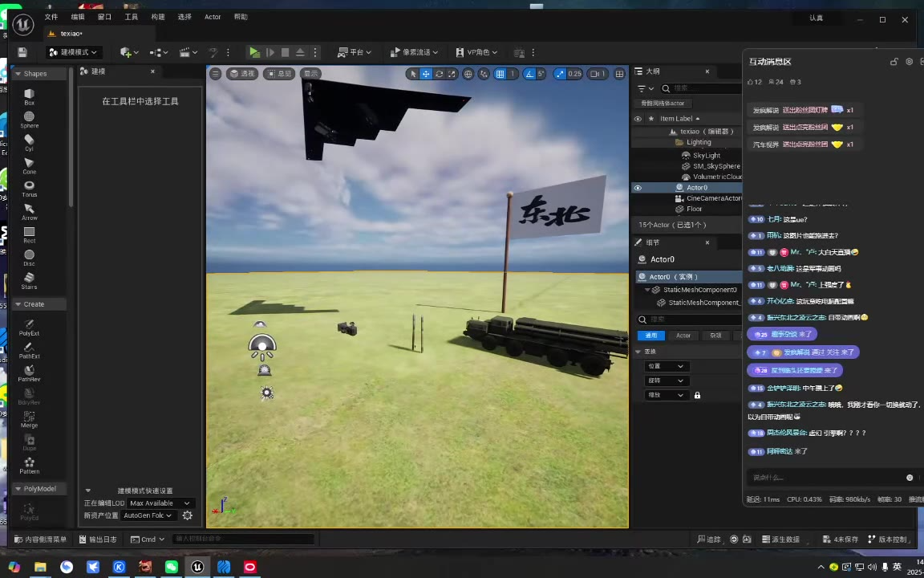Viewport: 924px width, 578px height.
Task: Open the Max Available LOD dropdown
Action: (160, 503)
